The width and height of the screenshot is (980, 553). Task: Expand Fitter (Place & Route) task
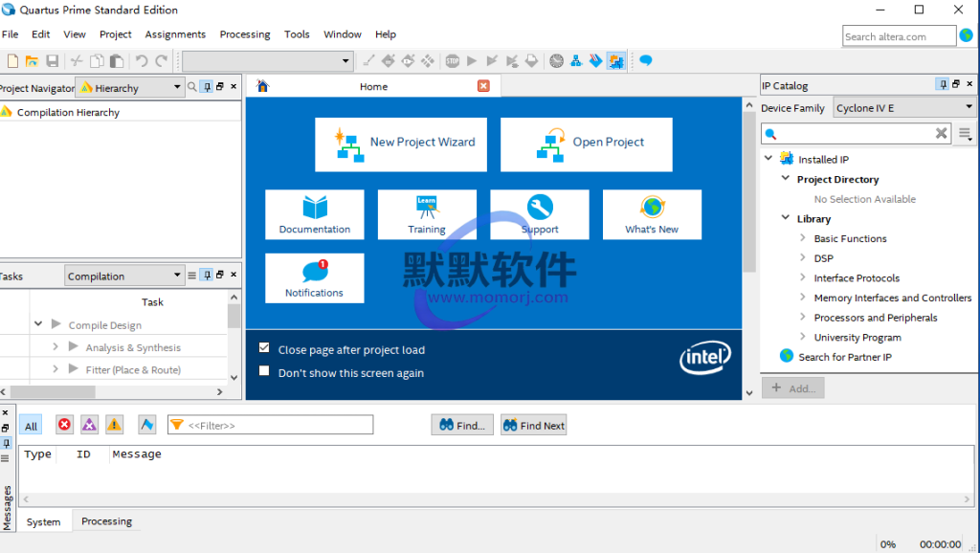[x=55, y=368]
